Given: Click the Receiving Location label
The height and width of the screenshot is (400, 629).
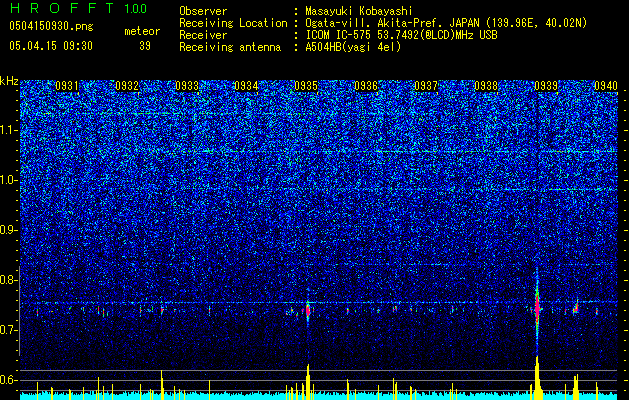Looking at the screenshot, I should tap(233, 23).
